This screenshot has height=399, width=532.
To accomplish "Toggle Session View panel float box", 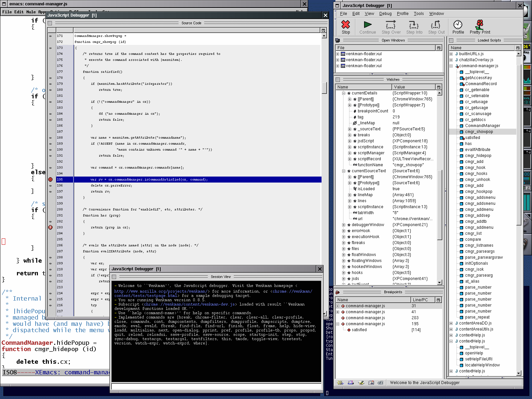I will tap(114, 277).
